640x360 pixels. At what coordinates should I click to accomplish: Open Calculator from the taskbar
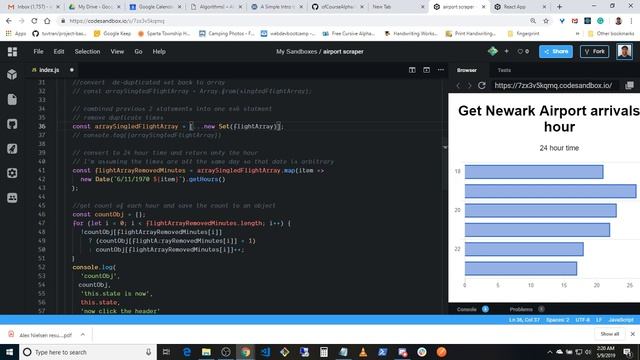click(x=324, y=352)
